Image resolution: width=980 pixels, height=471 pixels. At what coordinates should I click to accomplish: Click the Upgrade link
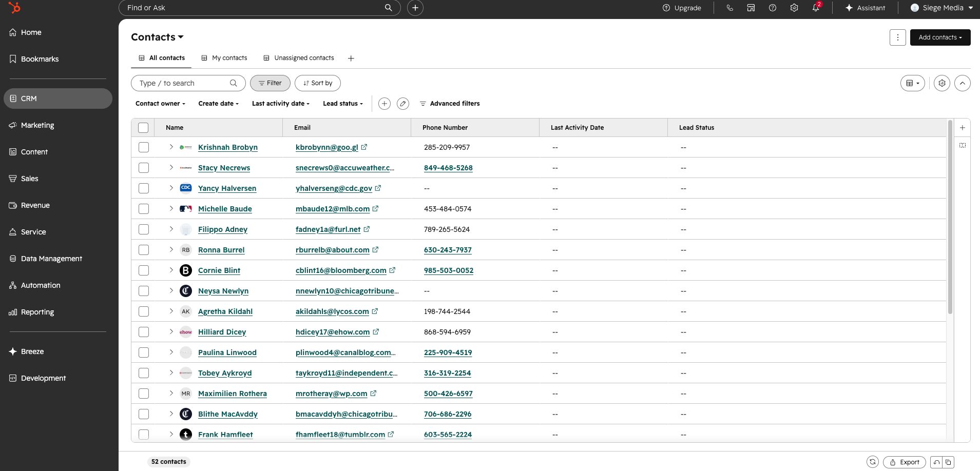[682, 8]
